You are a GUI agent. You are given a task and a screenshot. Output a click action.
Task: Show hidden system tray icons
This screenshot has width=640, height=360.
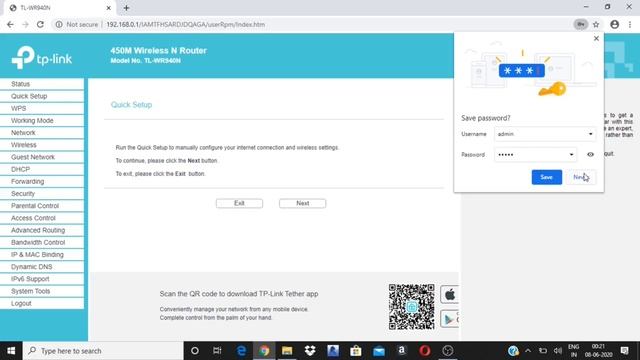coord(527,351)
